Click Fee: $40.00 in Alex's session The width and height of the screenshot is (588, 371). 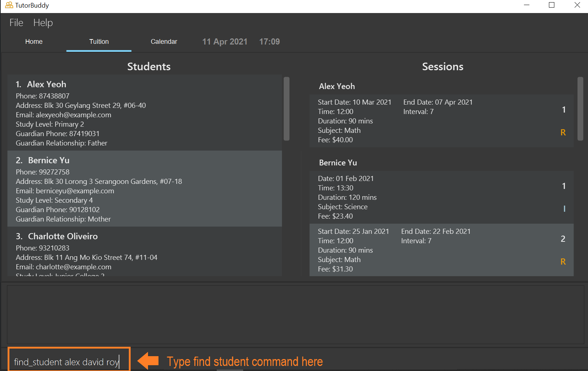click(x=335, y=140)
